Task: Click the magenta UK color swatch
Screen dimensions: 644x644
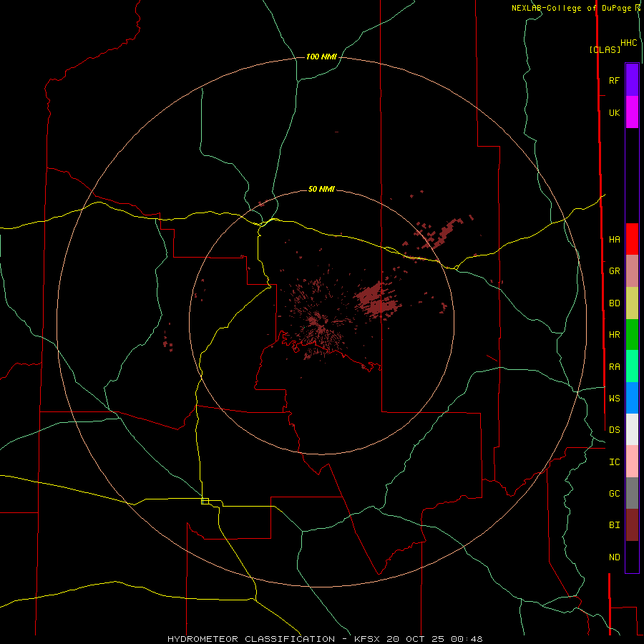Action: pyautogui.click(x=632, y=112)
